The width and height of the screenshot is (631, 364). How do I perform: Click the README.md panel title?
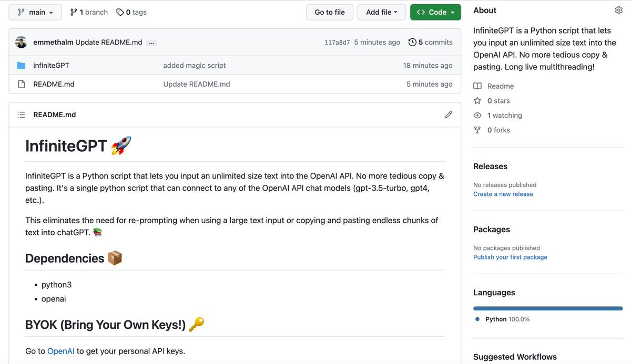click(55, 115)
